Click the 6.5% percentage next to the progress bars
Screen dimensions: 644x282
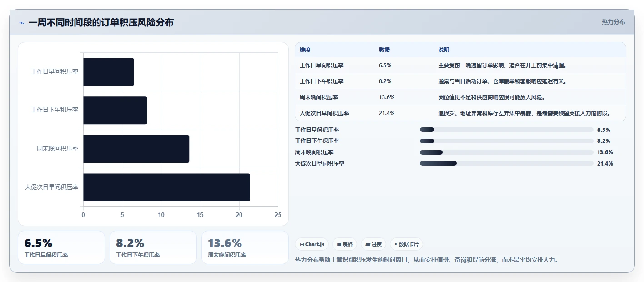[604, 130]
